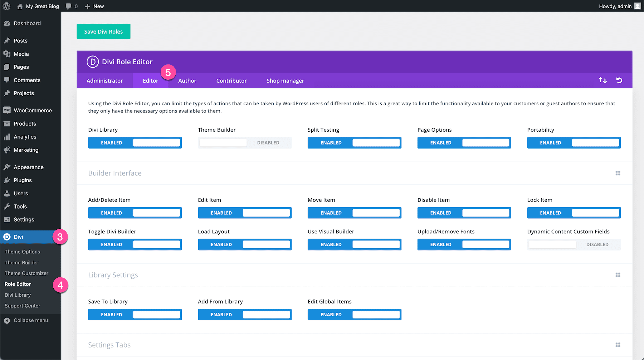644x360 pixels.
Task: Open Theme Customizer from the Divi submenu
Action: pyautogui.click(x=26, y=273)
